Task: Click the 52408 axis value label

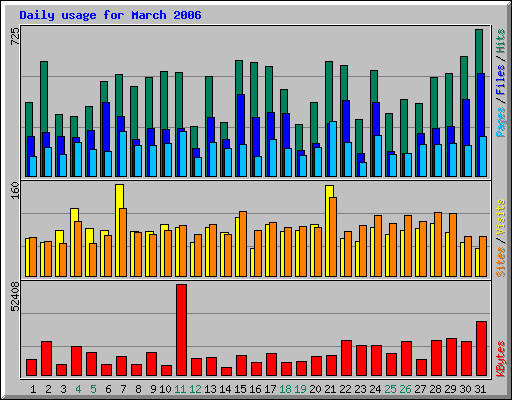Action: 15,296
